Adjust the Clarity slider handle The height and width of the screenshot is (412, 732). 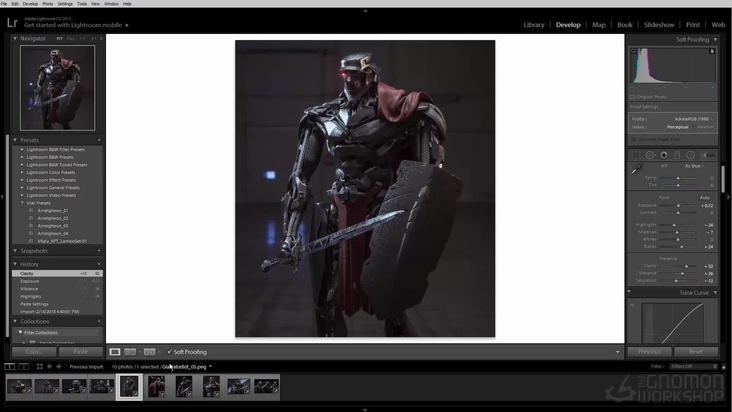(686, 266)
